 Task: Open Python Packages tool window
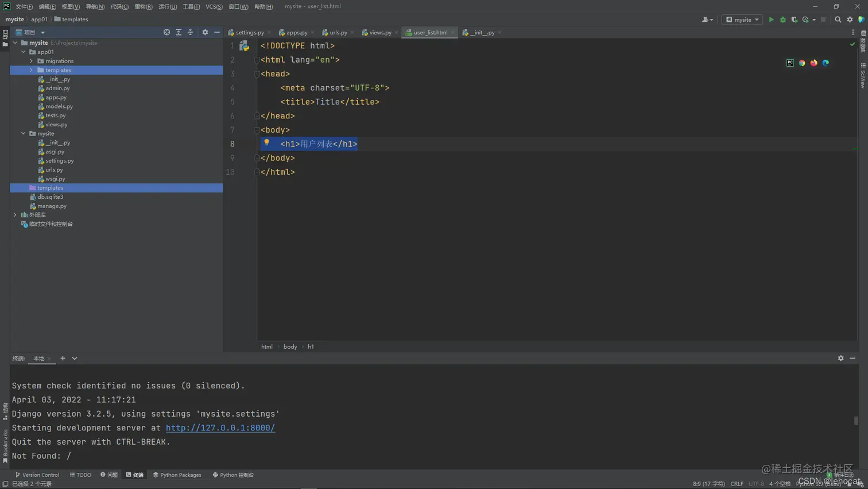point(177,475)
